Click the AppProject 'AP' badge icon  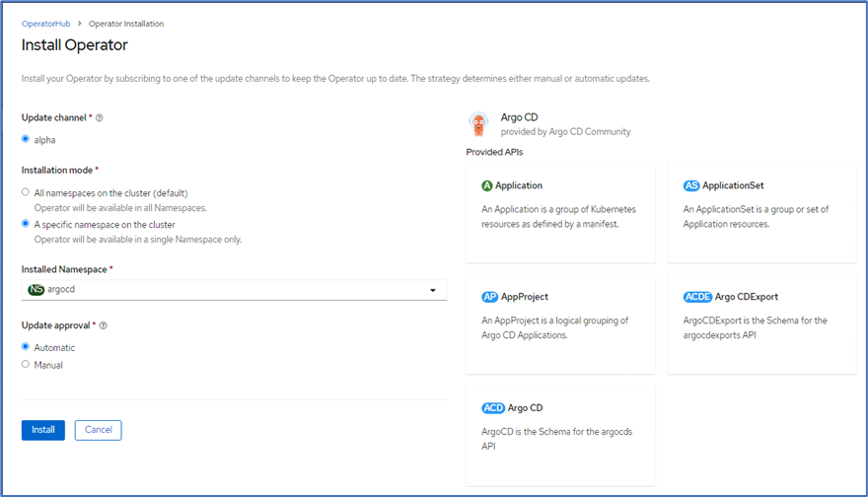click(x=490, y=297)
